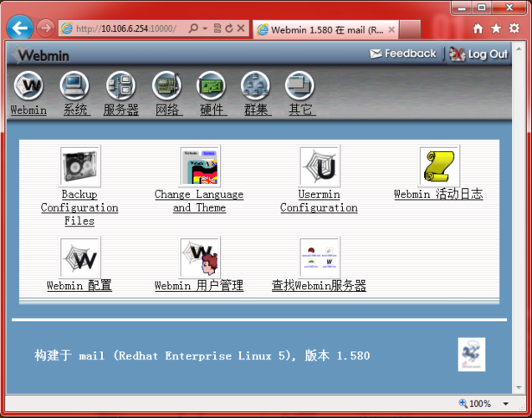Stop loading with address bar X
Screen dimensions: 532x418
(241, 28)
